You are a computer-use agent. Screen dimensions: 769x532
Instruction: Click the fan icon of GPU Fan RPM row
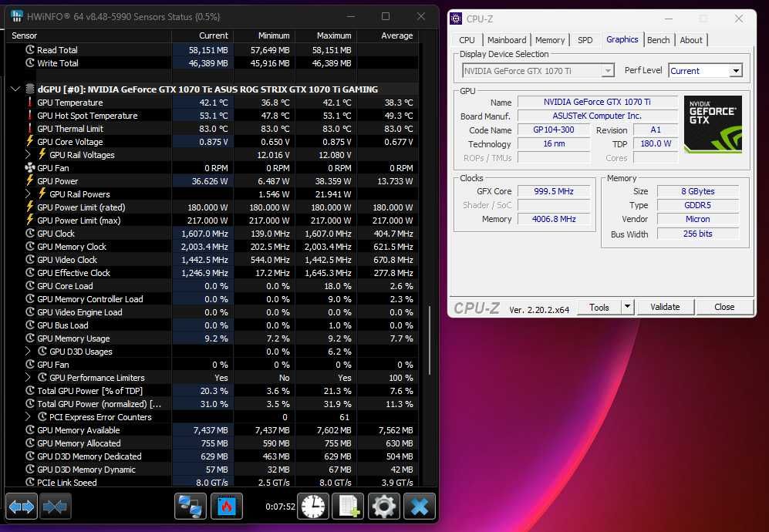tap(30, 167)
